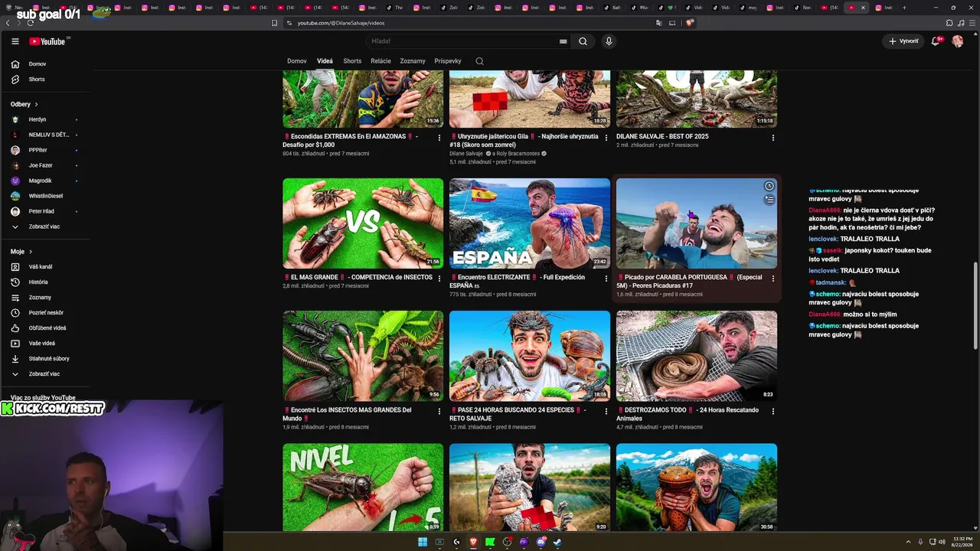Open volume control in system tray

tap(942, 542)
